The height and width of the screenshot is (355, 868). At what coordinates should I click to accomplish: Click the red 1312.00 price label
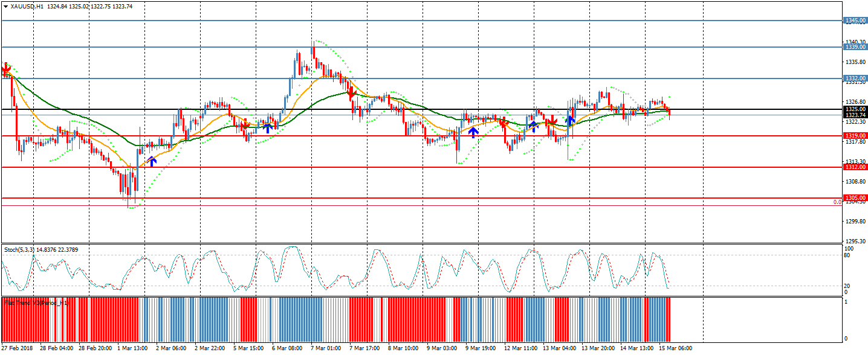(855, 167)
